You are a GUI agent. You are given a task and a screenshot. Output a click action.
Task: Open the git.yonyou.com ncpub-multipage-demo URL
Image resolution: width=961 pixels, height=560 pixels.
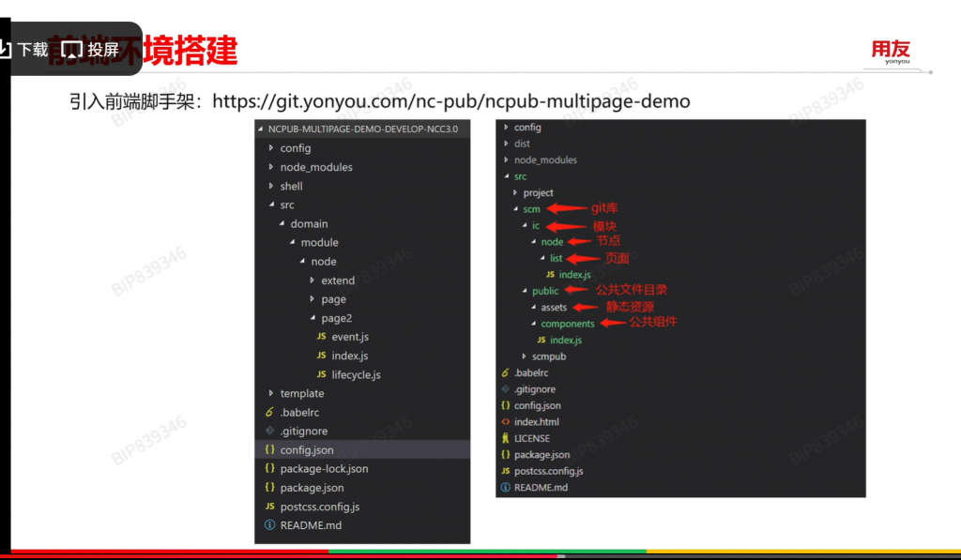coord(450,101)
